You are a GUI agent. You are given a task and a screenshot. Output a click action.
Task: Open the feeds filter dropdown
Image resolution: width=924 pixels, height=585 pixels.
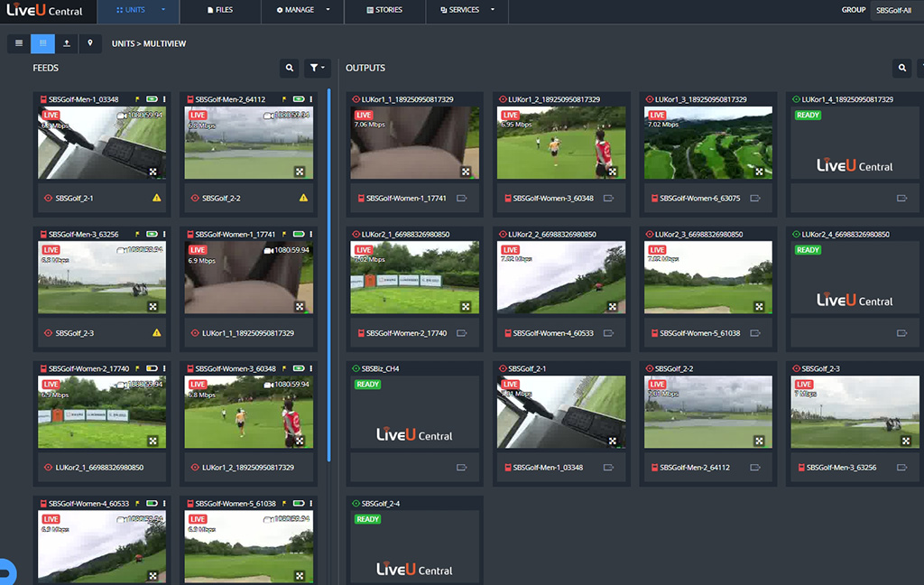point(317,68)
